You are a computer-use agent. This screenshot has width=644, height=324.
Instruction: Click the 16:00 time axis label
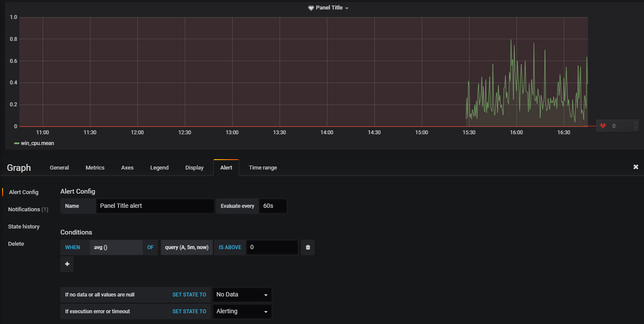coord(516,133)
